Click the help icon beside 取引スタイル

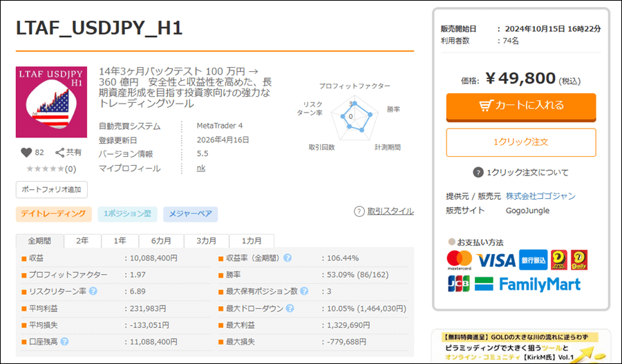point(359,211)
